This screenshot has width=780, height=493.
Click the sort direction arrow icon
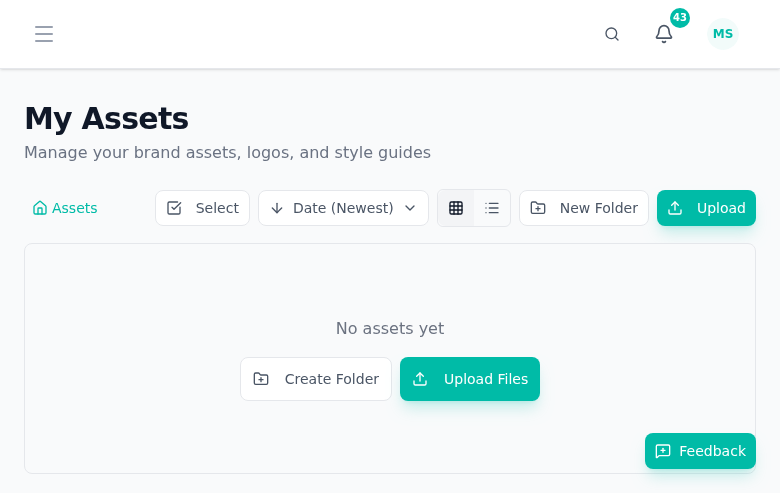click(x=277, y=208)
